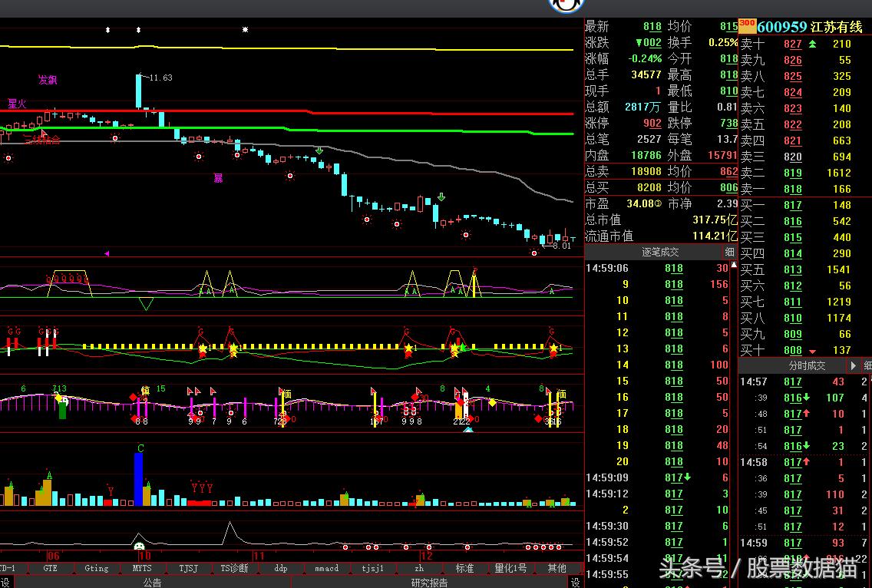
Task: Click the green double-up arrow beside 卖十
Action: pos(812,44)
